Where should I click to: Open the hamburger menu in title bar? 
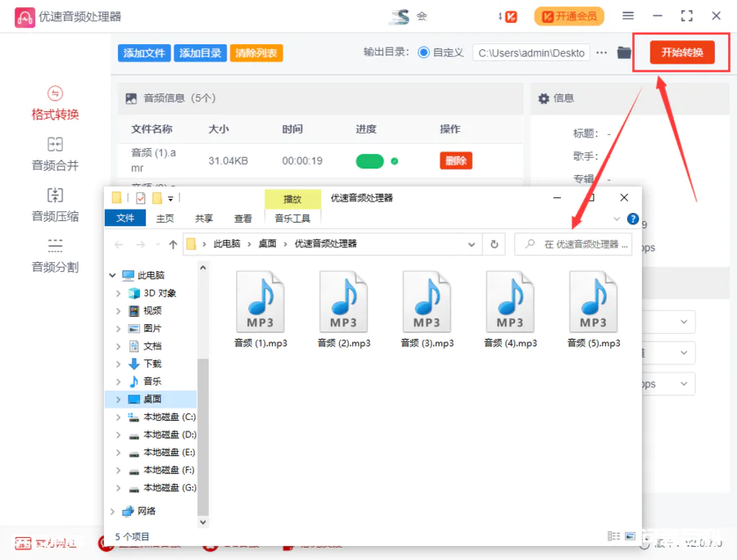(x=628, y=16)
